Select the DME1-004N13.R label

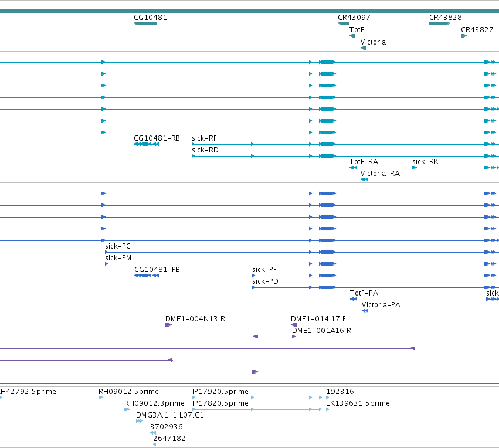click(x=195, y=319)
